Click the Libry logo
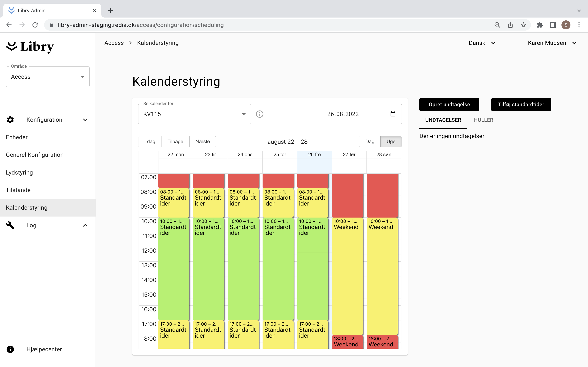The width and height of the screenshot is (588, 367). (x=30, y=47)
